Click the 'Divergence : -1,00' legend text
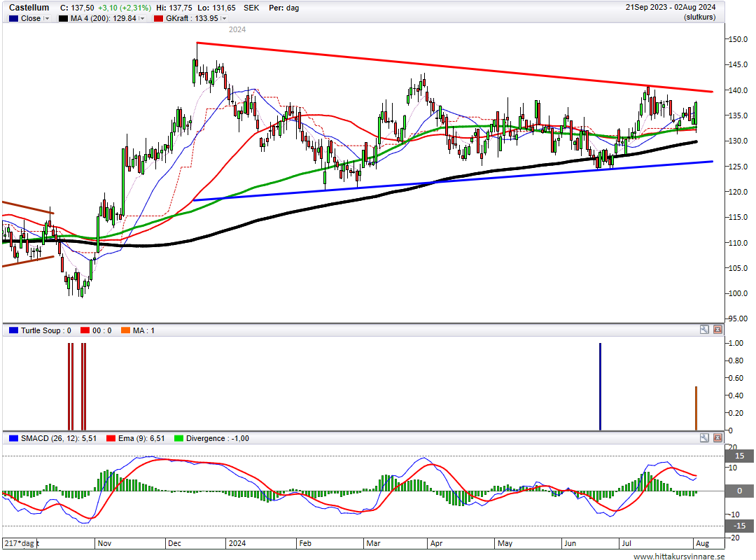 (218, 438)
